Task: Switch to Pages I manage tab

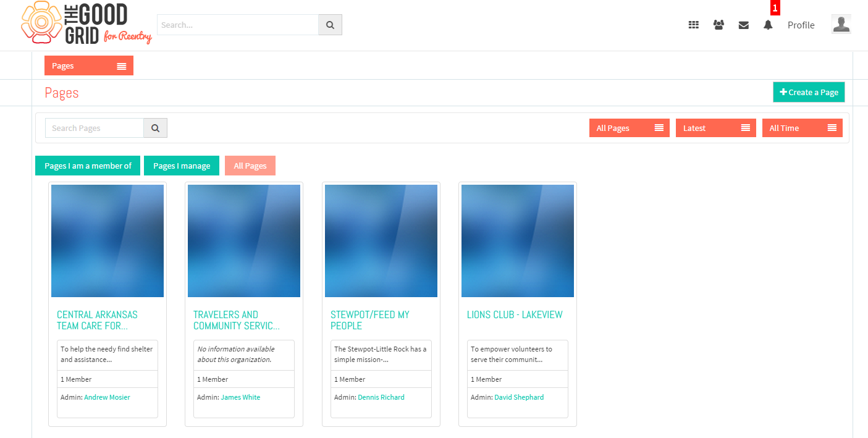Action: (182, 166)
